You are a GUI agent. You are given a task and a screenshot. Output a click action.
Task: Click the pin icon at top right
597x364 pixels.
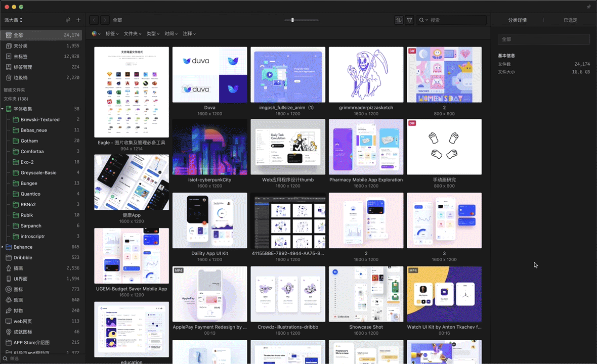[588, 7]
